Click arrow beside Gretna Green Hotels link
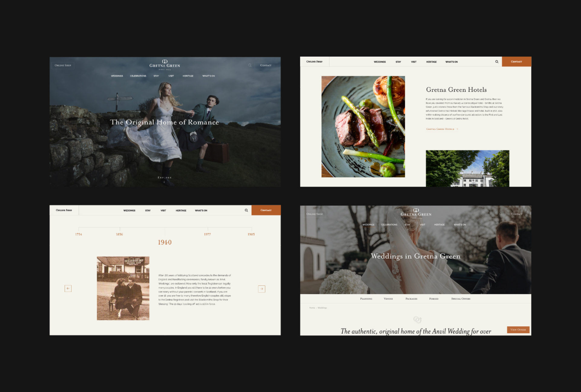Screen dimensions: 581x392 pos(457,129)
